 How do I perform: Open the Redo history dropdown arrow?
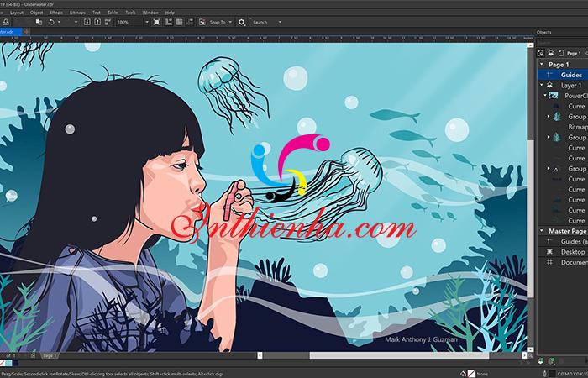tap(76, 22)
